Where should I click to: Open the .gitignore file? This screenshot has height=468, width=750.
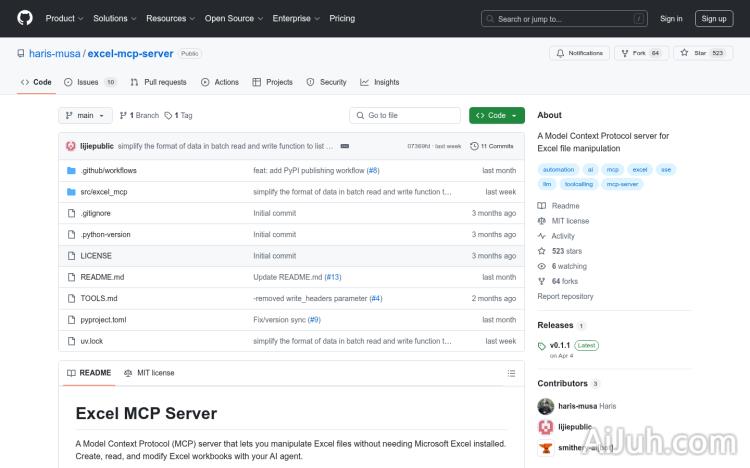pyautogui.click(x=95, y=213)
